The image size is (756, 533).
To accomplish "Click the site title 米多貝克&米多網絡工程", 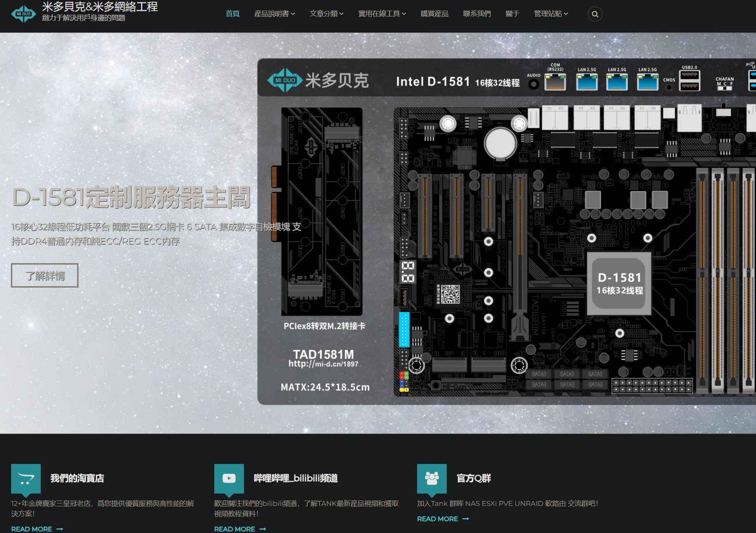I will coord(100,7).
